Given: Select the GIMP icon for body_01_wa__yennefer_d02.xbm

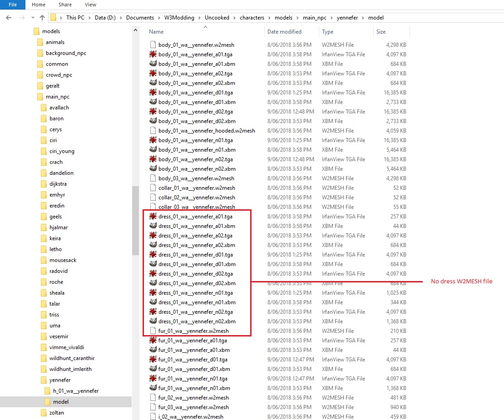Looking at the screenshot, I should tap(153, 121).
